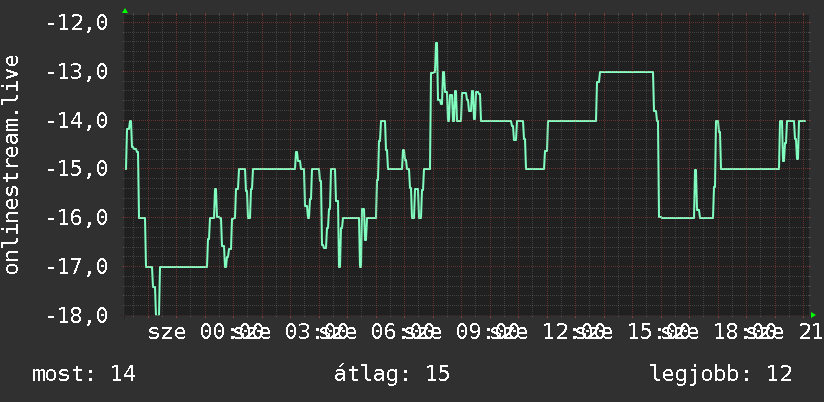This screenshot has height=402, width=824.
Task: Click the 18:00 time axis label
Action: (x=743, y=332)
